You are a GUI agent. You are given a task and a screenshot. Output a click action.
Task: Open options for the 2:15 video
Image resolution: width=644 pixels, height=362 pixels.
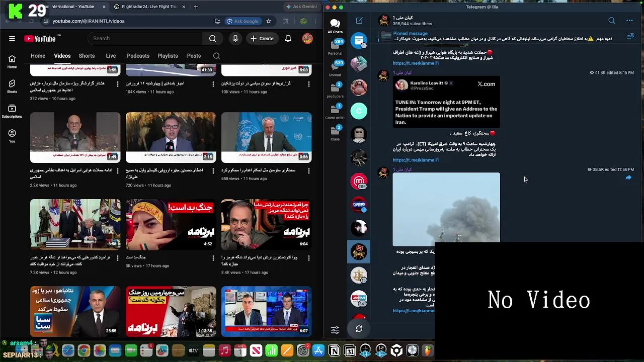pyautogui.click(x=213, y=171)
